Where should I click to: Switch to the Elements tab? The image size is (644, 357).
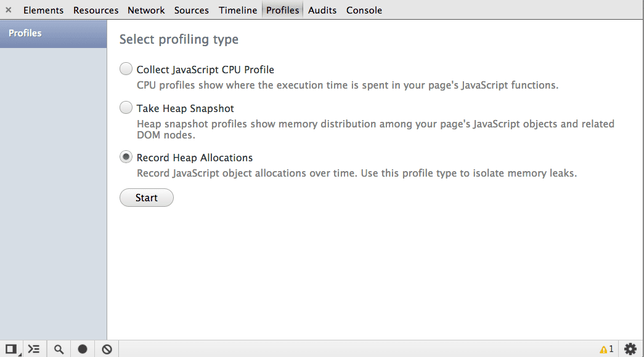[43, 10]
